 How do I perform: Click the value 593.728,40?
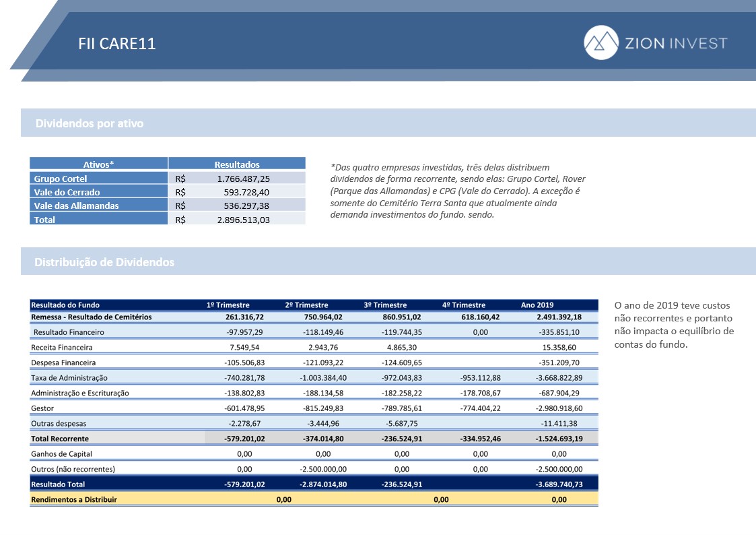[x=246, y=192]
